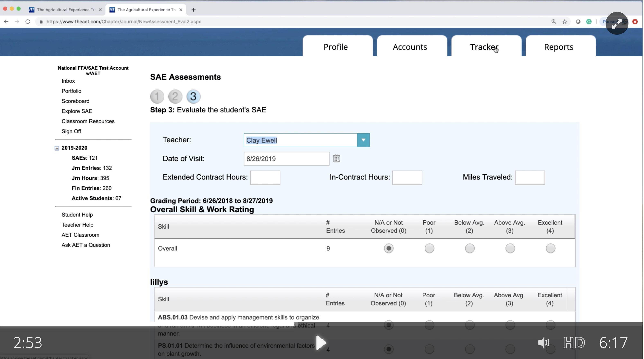
Task: Click the red extension icon at toolbar end
Action: 635,22
